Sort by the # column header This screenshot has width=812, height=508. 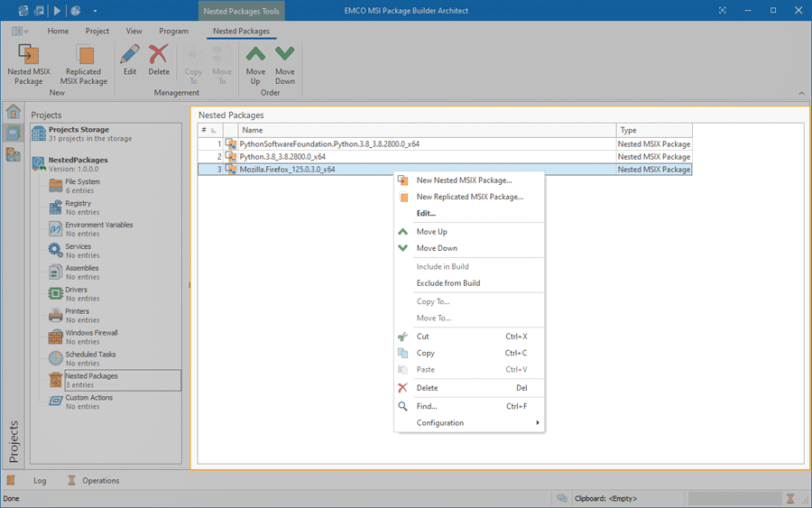coord(210,130)
